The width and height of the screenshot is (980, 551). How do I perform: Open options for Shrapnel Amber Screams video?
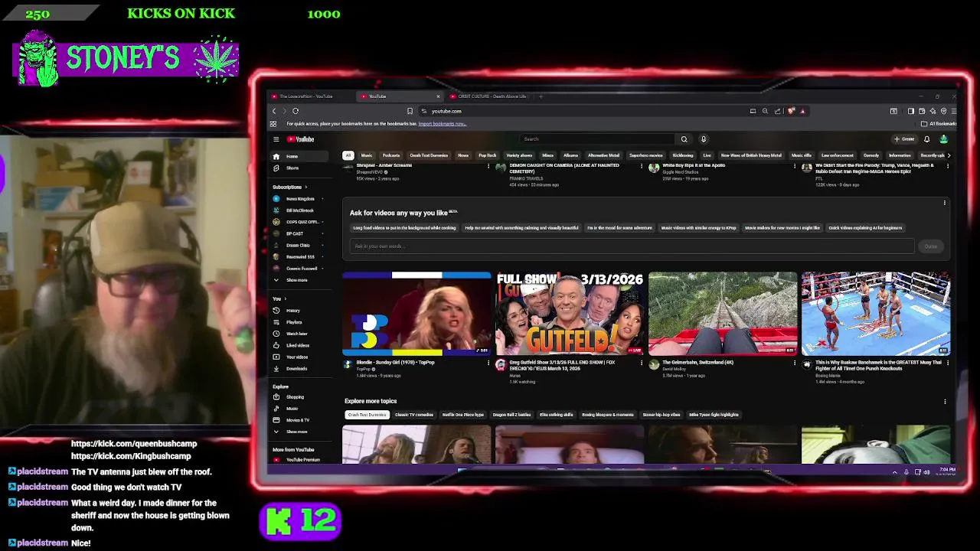488,166
